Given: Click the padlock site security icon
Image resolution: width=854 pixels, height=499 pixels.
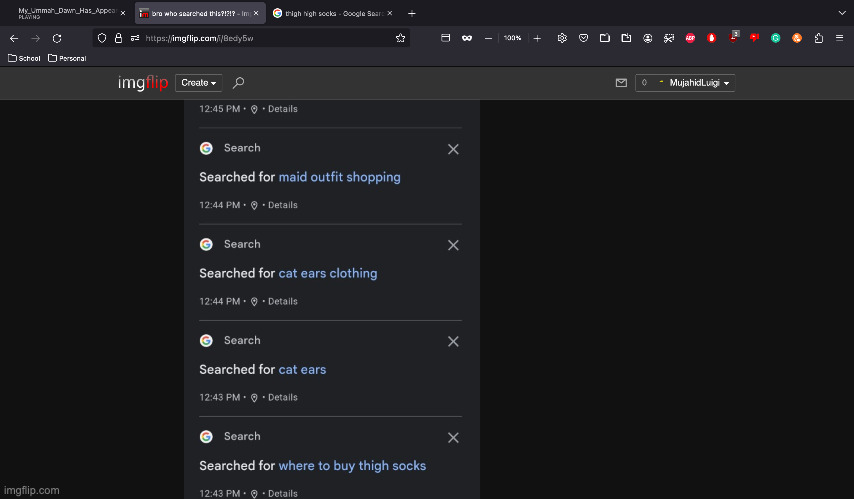Looking at the screenshot, I should pyautogui.click(x=118, y=38).
